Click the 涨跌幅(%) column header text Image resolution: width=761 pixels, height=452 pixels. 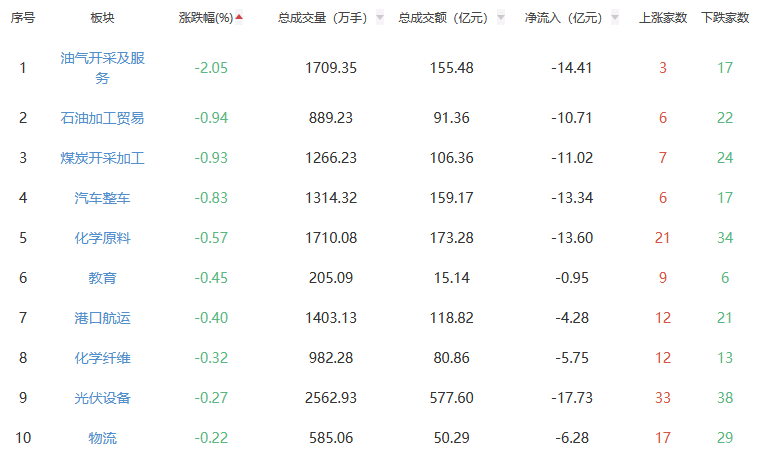point(205,18)
